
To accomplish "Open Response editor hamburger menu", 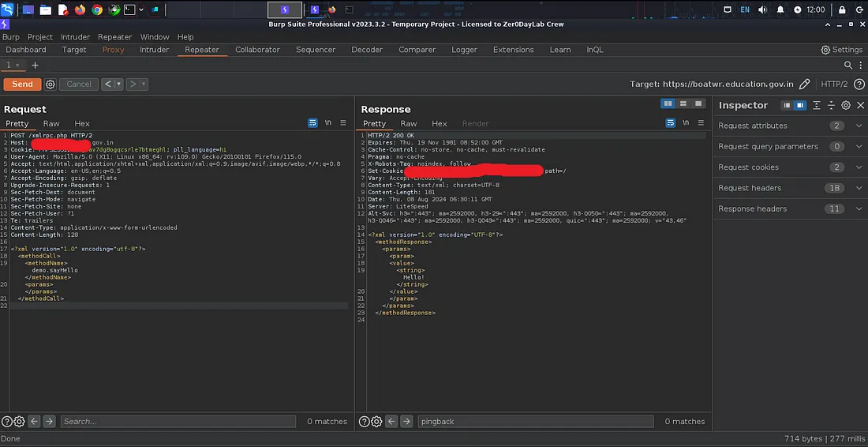I will (701, 123).
